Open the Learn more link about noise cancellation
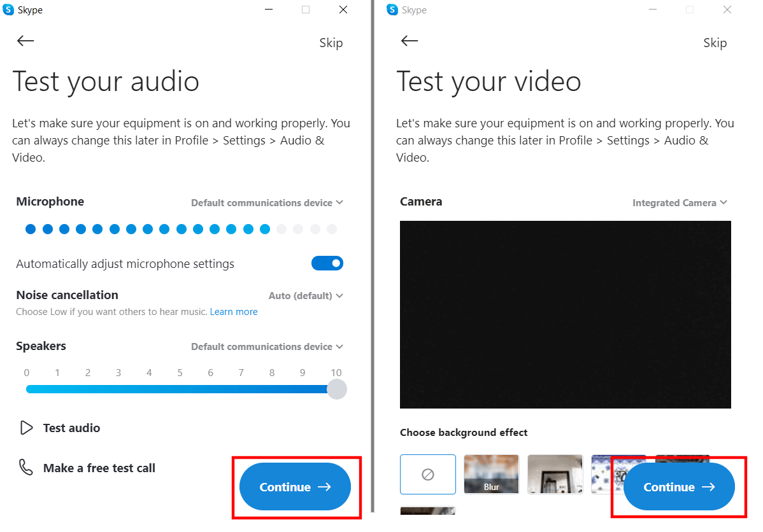Viewport: 763px width, 532px height. (x=234, y=312)
